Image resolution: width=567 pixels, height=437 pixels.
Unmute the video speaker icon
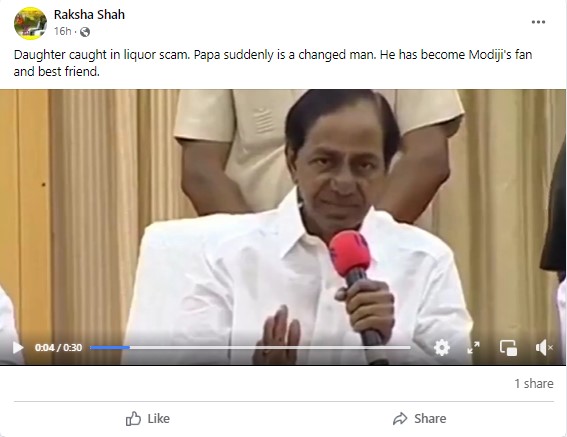[544, 348]
